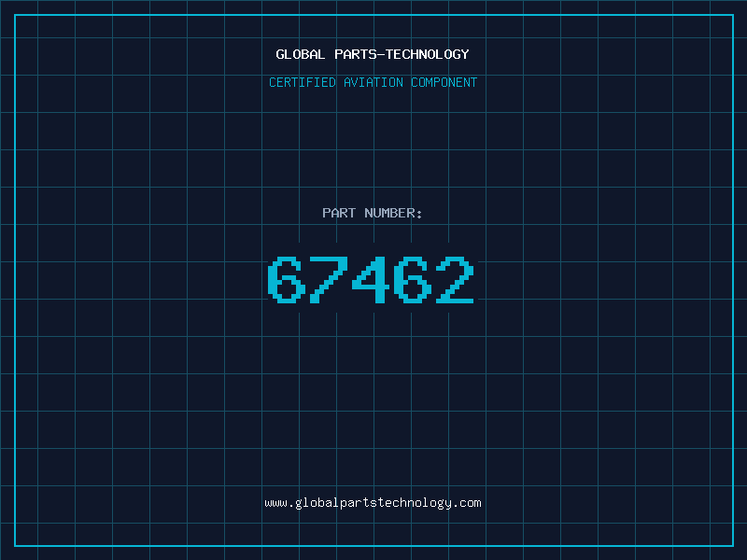Click the GLOBAL PARTS-TECHNOLOGY heading
This screenshot has width=747, height=560.
click(x=373, y=54)
